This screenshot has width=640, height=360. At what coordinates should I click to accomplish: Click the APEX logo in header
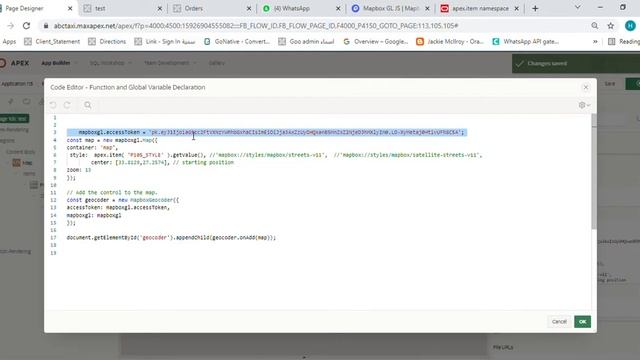15,63
